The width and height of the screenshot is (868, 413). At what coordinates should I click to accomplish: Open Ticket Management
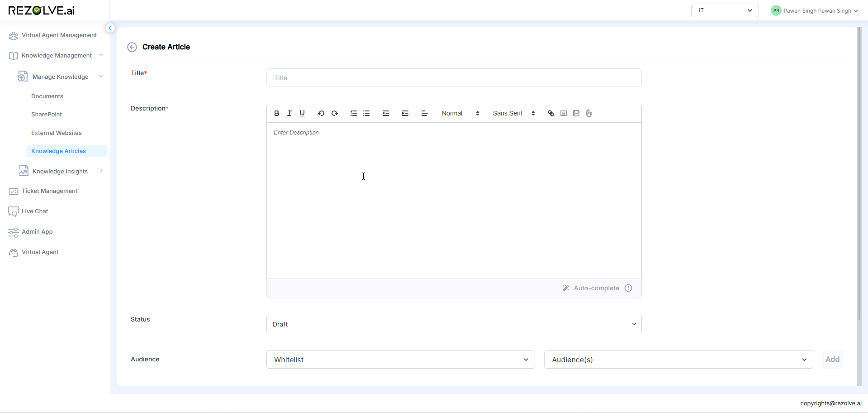click(x=49, y=191)
